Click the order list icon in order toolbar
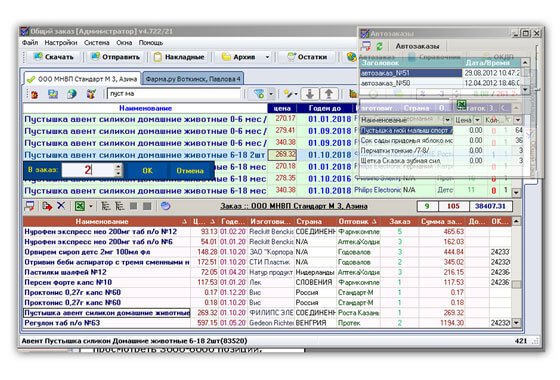The height and width of the screenshot is (380, 560). click(x=29, y=206)
